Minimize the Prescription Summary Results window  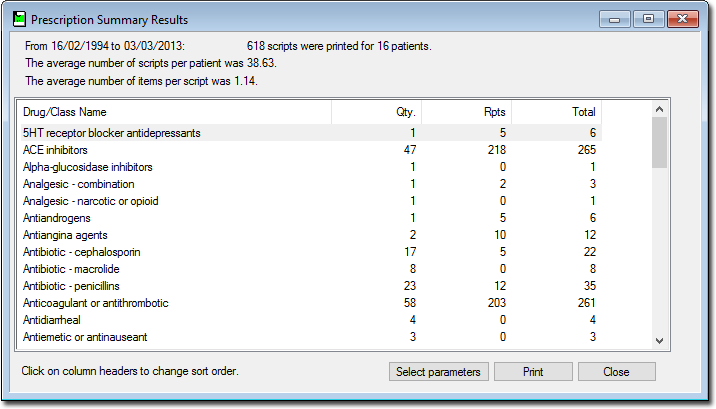click(615, 19)
